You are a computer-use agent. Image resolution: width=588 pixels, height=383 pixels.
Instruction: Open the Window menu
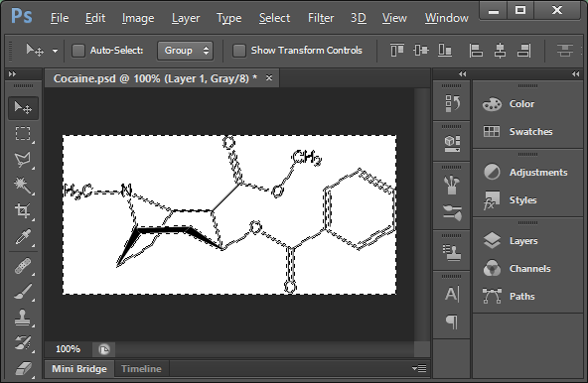click(x=447, y=18)
